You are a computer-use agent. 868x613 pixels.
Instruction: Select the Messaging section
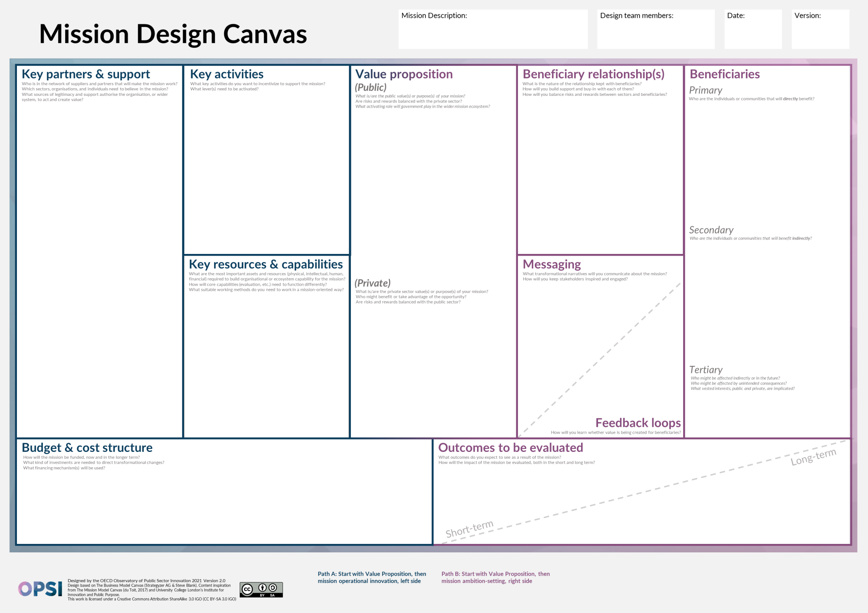click(x=600, y=339)
